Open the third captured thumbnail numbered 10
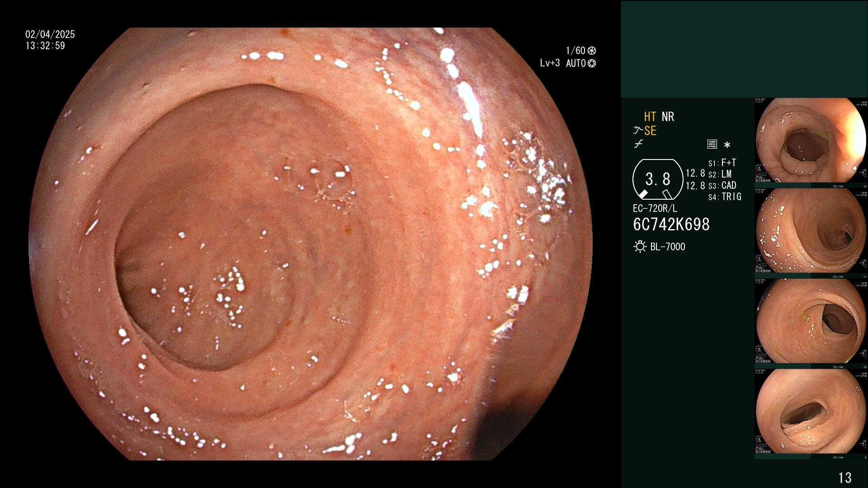This screenshot has width=868, height=488. (811, 321)
